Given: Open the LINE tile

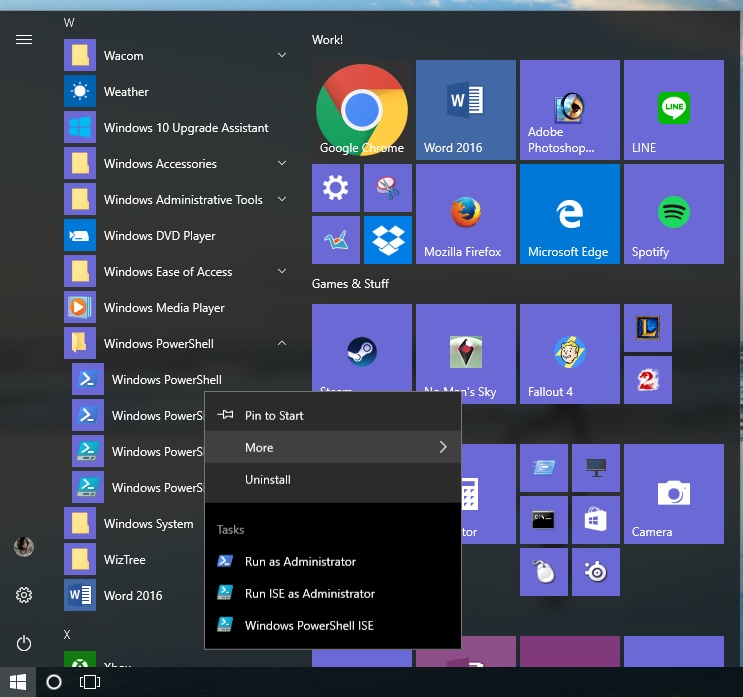Looking at the screenshot, I should tap(674, 109).
